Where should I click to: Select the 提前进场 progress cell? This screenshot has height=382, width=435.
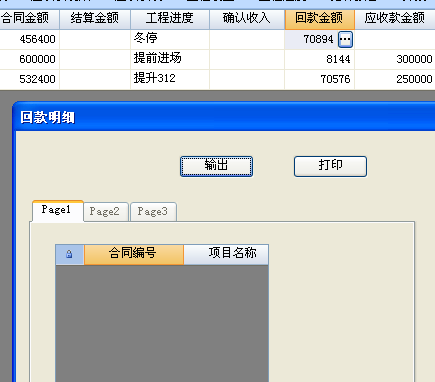point(170,59)
